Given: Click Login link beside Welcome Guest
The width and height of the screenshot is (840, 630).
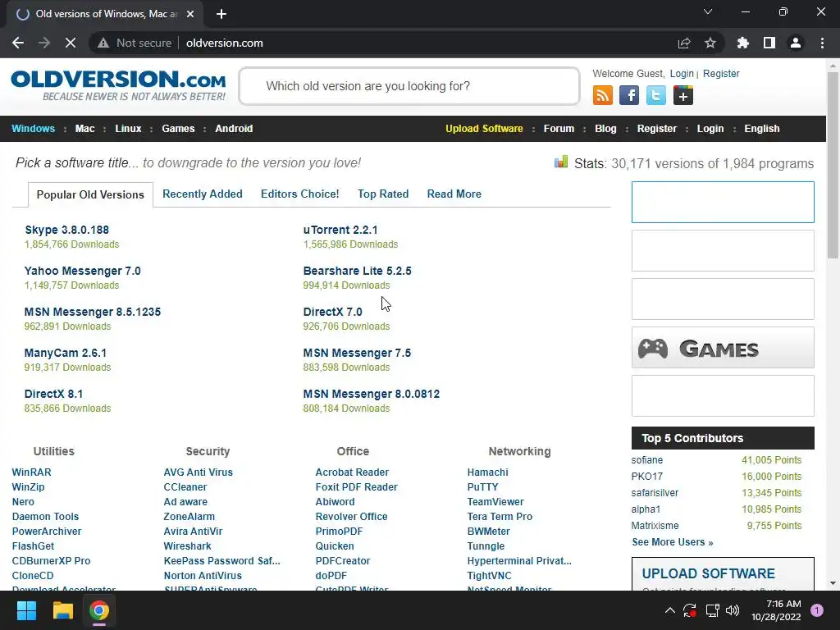Looking at the screenshot, I should [x=682, y=73].
